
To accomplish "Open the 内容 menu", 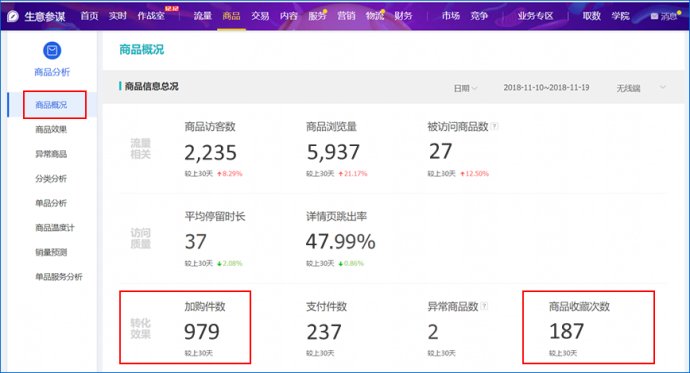I will point(289,16).
